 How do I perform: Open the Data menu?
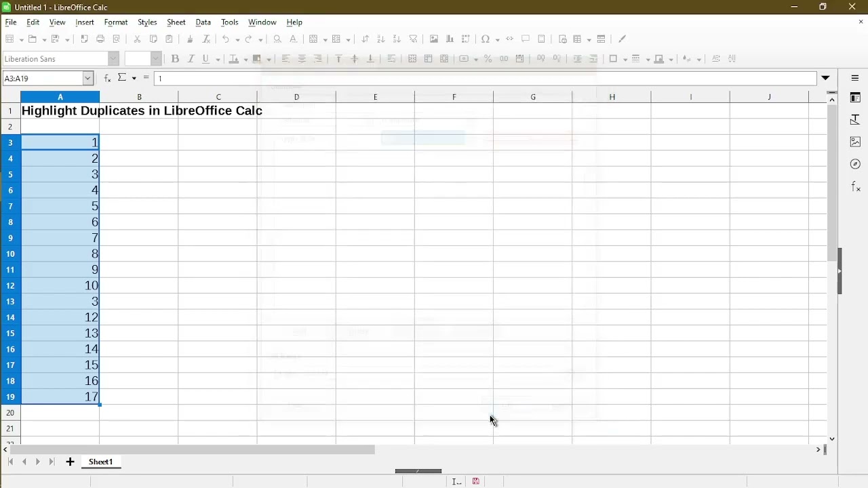pos(203,22)
